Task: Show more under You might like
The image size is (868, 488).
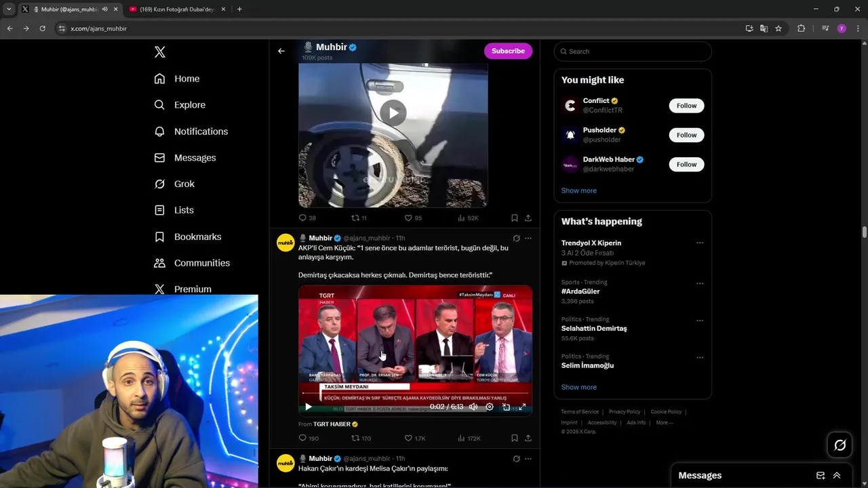Action: pyautogui.click(x=579, y=190)
